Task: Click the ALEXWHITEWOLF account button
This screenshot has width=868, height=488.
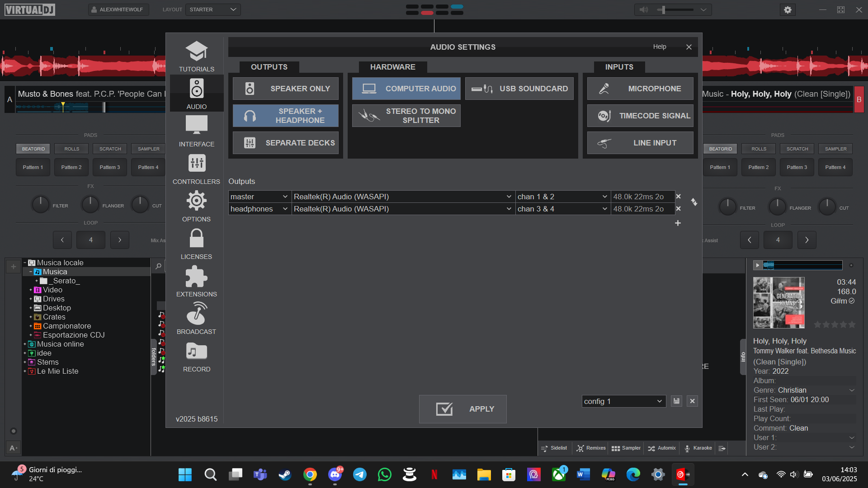Action: point(118,9)
